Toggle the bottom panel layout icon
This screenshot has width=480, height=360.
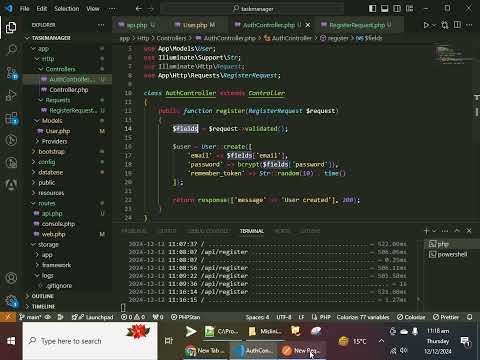[384, 9]
